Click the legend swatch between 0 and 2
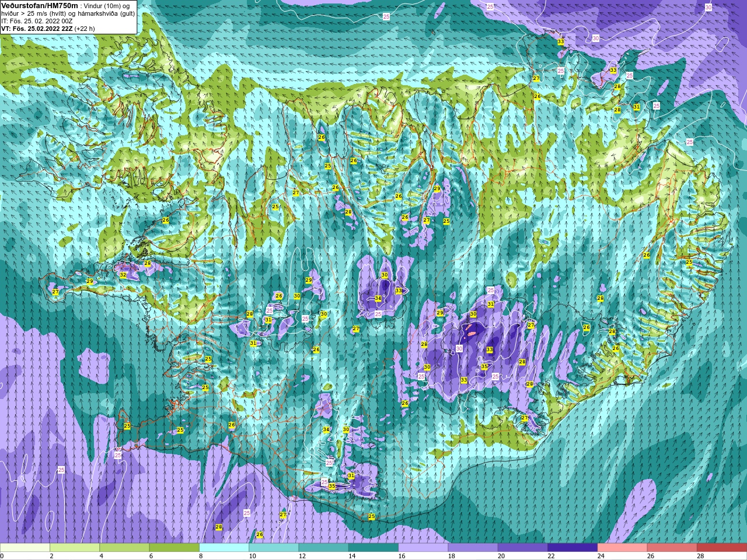Image resolution: width=747 pixels, height=560 pixels. coord(25,548)
